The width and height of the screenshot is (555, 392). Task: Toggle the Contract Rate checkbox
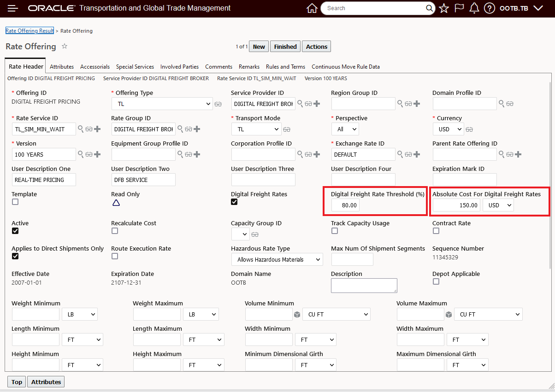(x=436, y=231)
